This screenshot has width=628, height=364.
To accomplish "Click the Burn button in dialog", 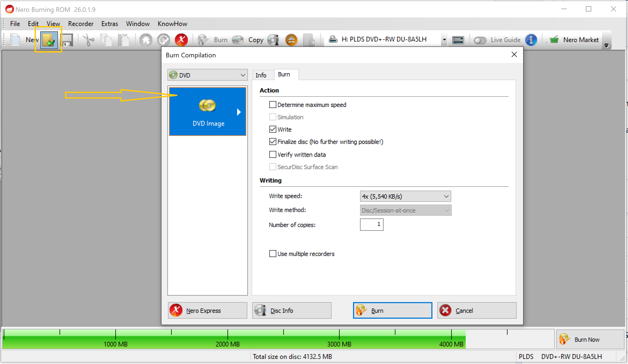I will [x=392, y=310].
